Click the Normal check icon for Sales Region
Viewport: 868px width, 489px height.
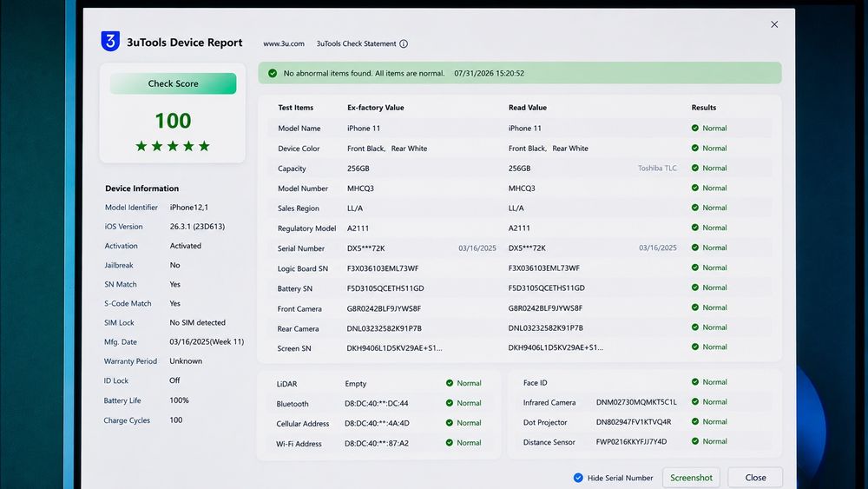pyautogui.click(x=694, y=208)
